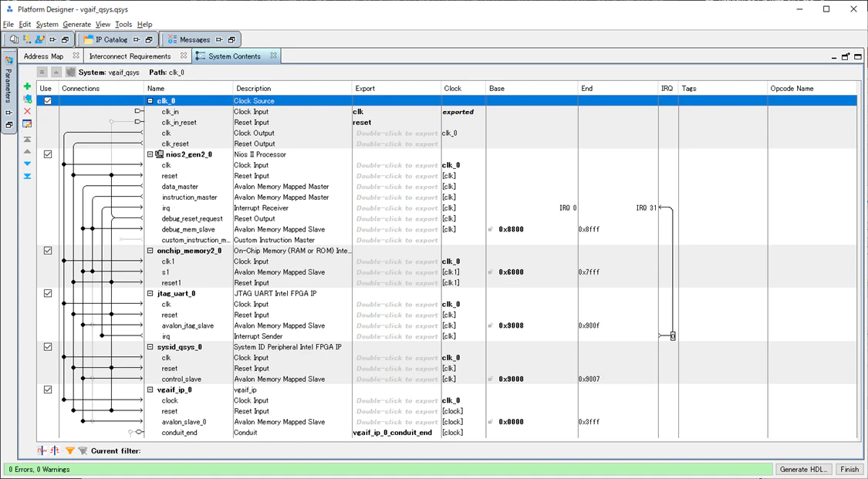Click the gray system chip icon beside System label
This screenshot has width=868, height=479.
pyautogui.click(x=70, y=72)
